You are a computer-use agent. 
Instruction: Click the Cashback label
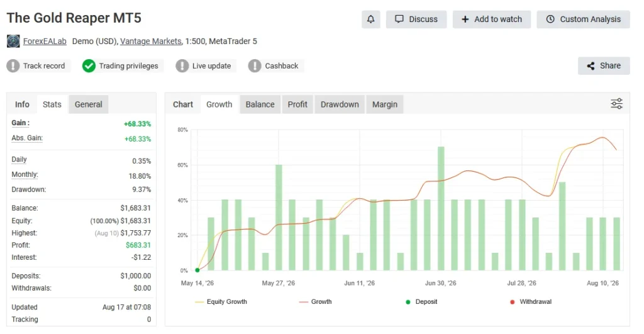tap(282, 66)
